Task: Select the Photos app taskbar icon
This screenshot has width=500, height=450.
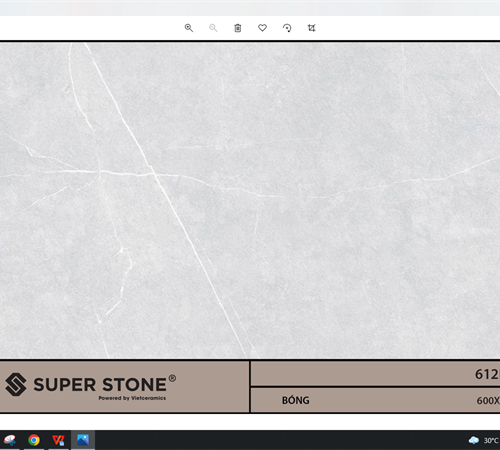Action: point(83,440)
